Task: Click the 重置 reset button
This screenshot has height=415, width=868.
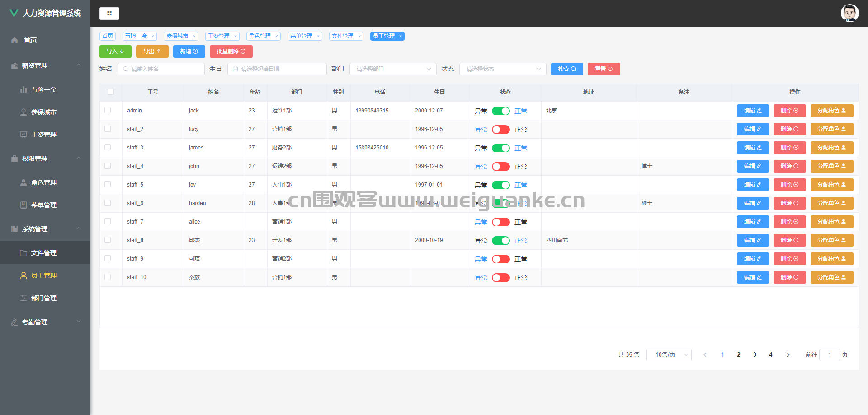Action: coord(604,69)
